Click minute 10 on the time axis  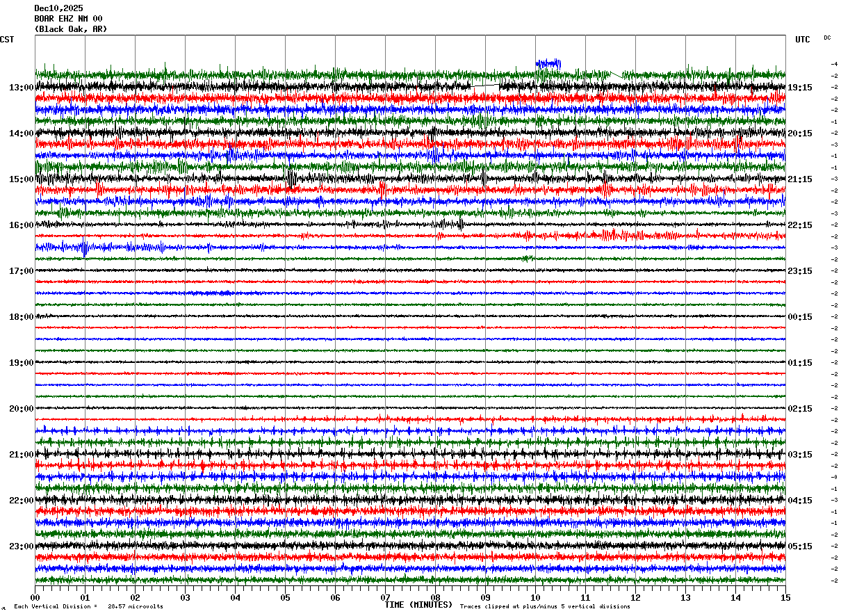[x=535, y=597]
